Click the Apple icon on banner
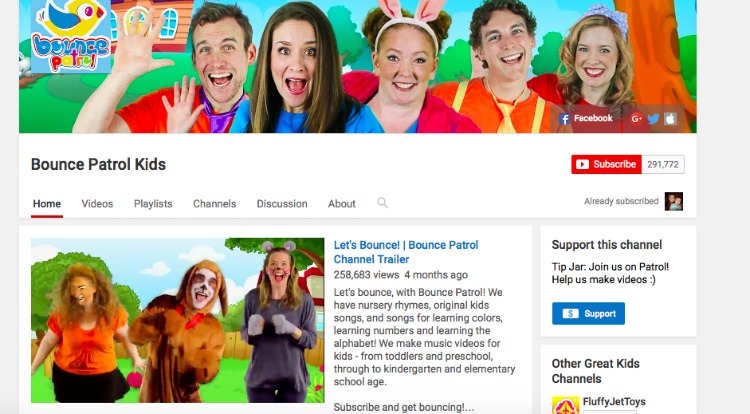The height and width of the screenshot is (414, 750). [670, 118]
